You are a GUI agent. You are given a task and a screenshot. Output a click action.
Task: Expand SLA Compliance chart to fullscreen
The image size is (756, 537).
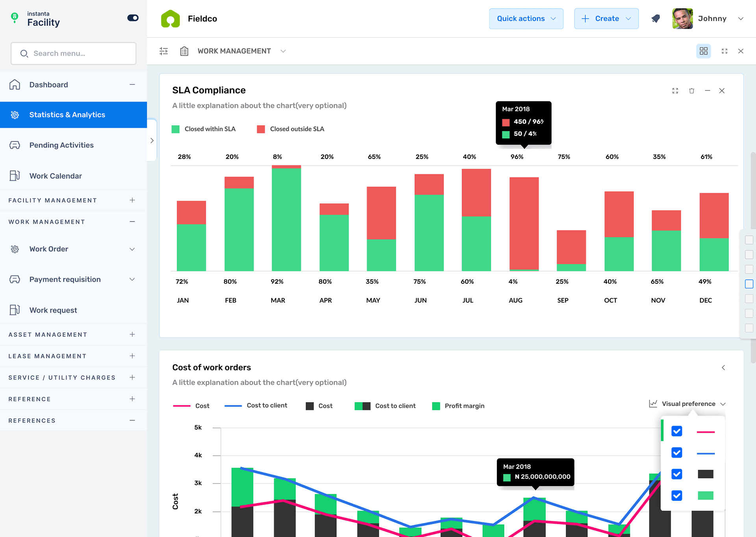[x=675, y=91]
